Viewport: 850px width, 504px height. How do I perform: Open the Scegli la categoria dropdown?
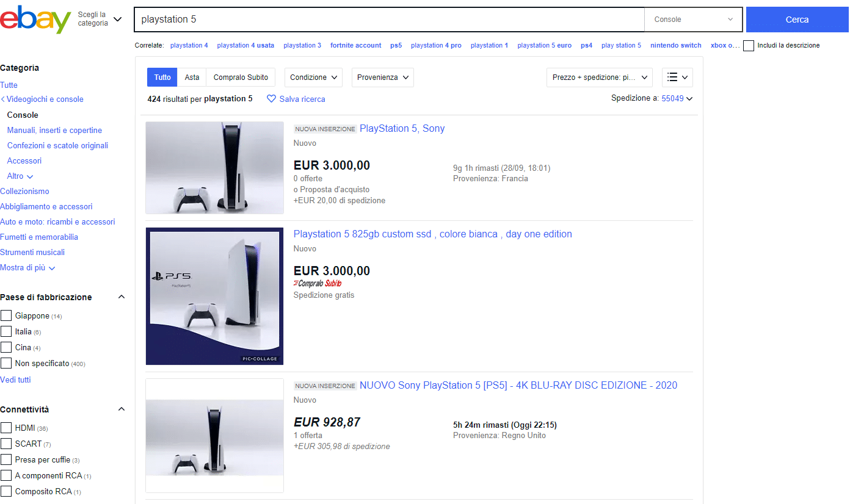[100, 19]
